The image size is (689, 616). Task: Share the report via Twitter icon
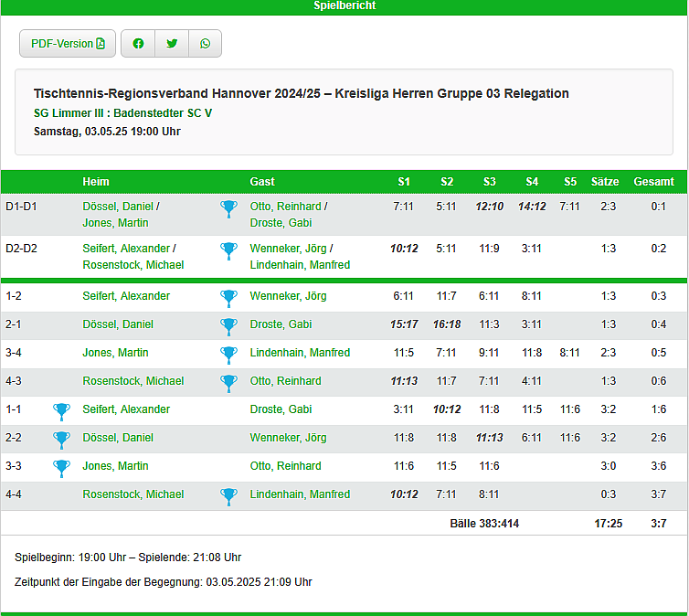172,44
